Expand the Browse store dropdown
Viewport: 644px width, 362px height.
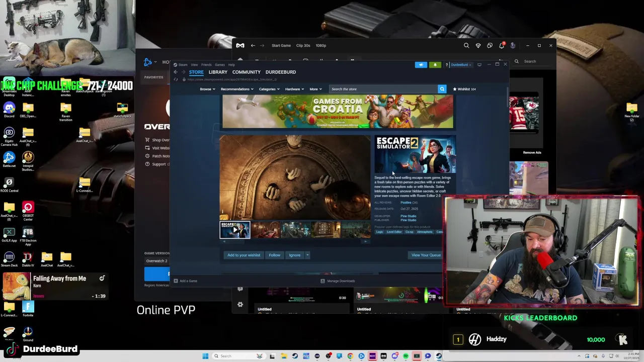pyautogui.click(x=207, y=89)
